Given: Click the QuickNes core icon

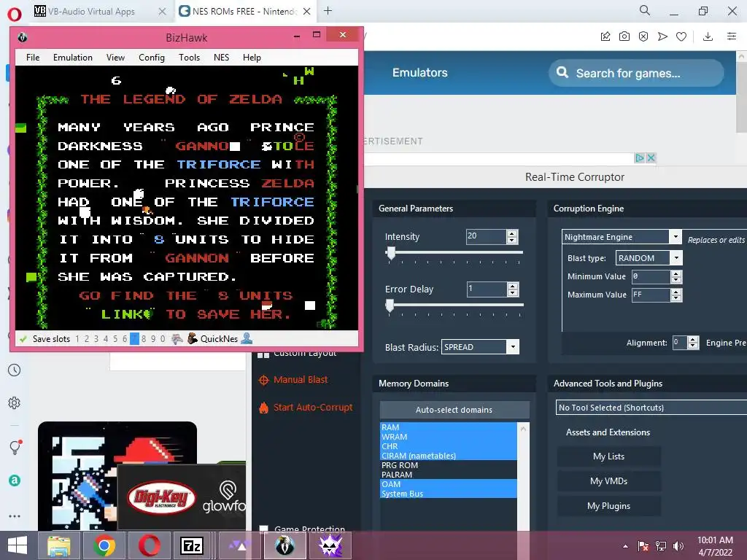Looking at the screenshot, I should click(193, 338).
